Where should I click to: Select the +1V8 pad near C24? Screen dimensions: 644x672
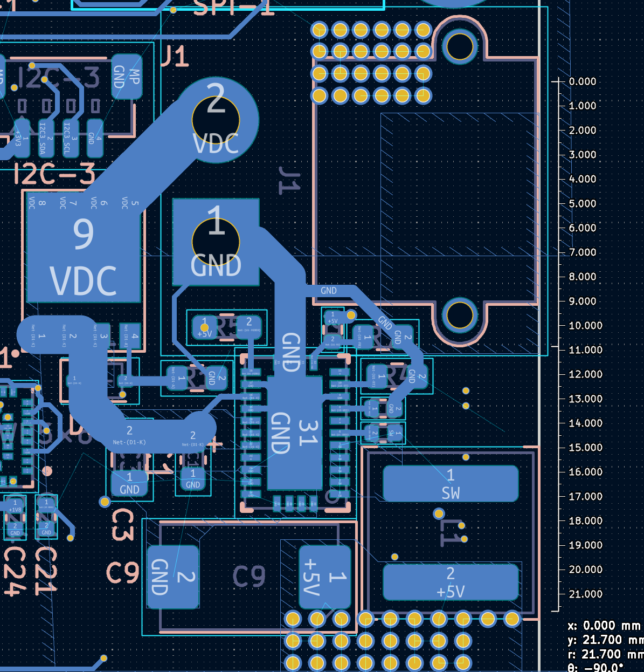(x=15, y=506)
